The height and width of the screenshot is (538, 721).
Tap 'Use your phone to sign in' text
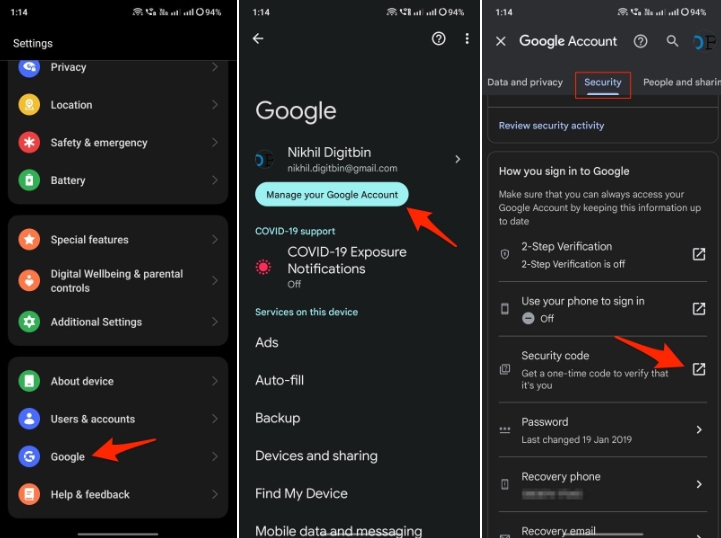[x=583, y=301]
